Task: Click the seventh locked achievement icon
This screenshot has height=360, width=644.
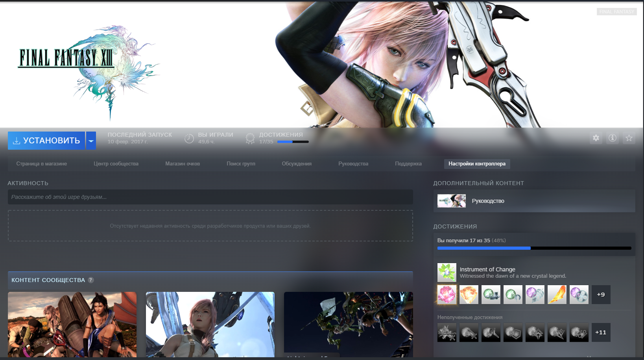Action: coord(579,332)
